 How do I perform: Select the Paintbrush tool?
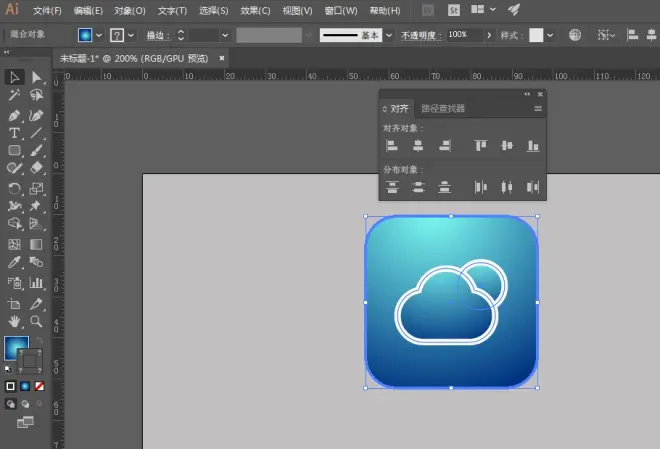pos(36,151)
